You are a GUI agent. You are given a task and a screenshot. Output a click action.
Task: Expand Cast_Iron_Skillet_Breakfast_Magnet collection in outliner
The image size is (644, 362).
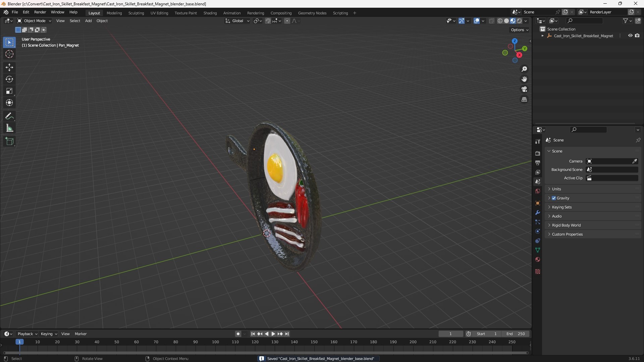point(543,36)
